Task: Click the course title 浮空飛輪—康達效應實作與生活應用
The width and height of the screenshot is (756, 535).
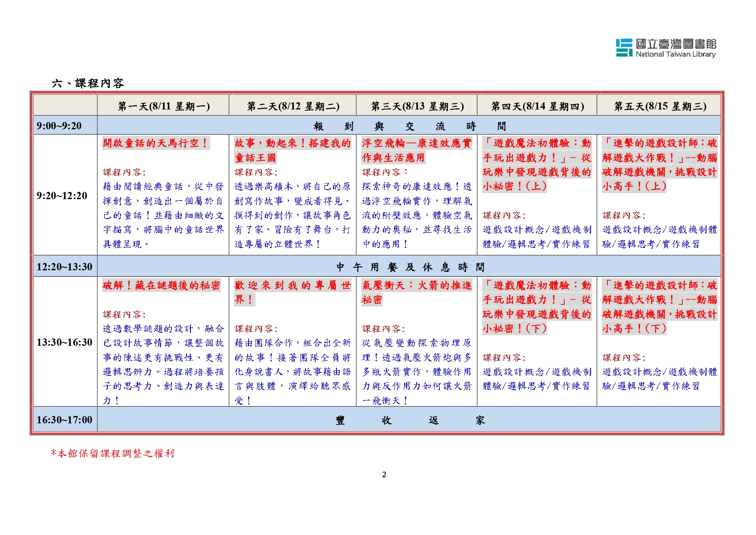Action: click(416, 150)
